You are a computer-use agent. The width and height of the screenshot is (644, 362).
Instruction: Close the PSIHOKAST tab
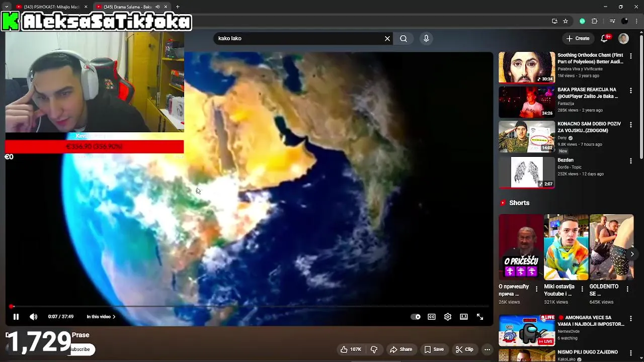tap(86, 7)
